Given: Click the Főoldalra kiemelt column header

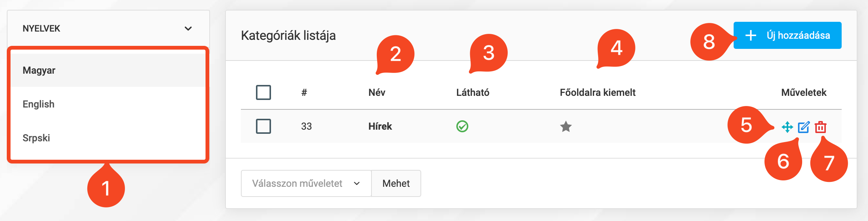Looking at the screenshot, I should click(598, 92).
